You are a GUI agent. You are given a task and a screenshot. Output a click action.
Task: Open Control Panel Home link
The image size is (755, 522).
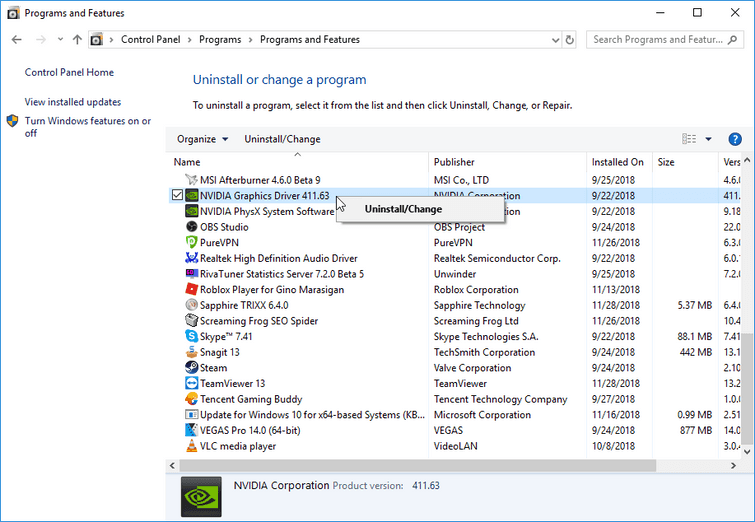69,73
